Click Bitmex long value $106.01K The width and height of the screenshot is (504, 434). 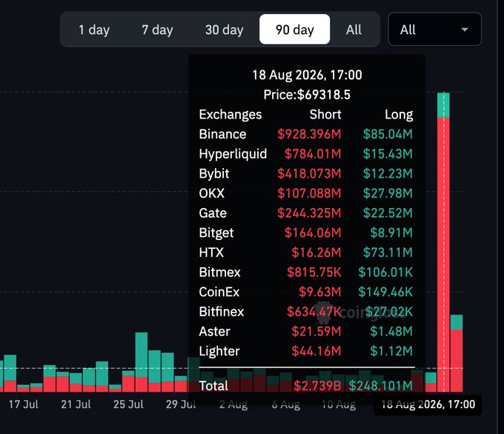385,273
